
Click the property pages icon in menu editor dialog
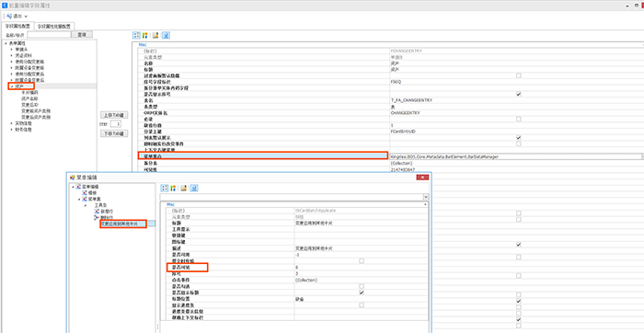pos(184,188)
